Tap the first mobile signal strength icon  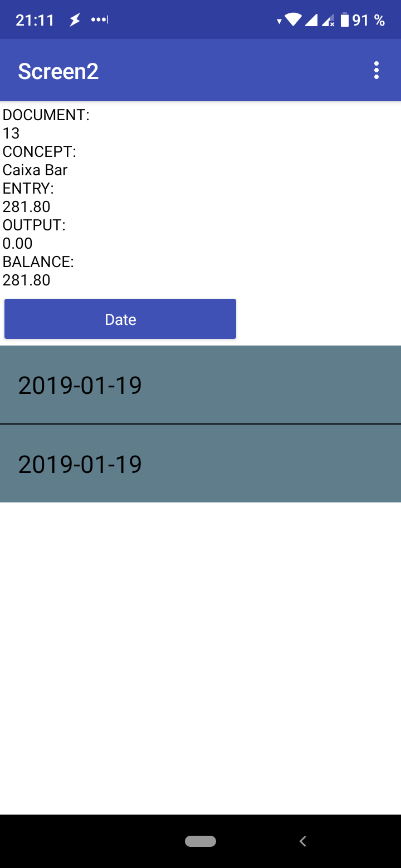tap(311, 21)
